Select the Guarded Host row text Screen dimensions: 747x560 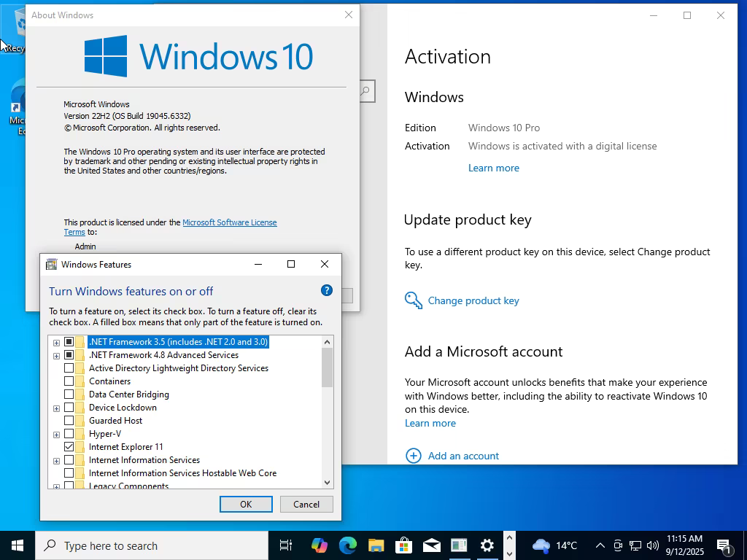coord(115,421)
